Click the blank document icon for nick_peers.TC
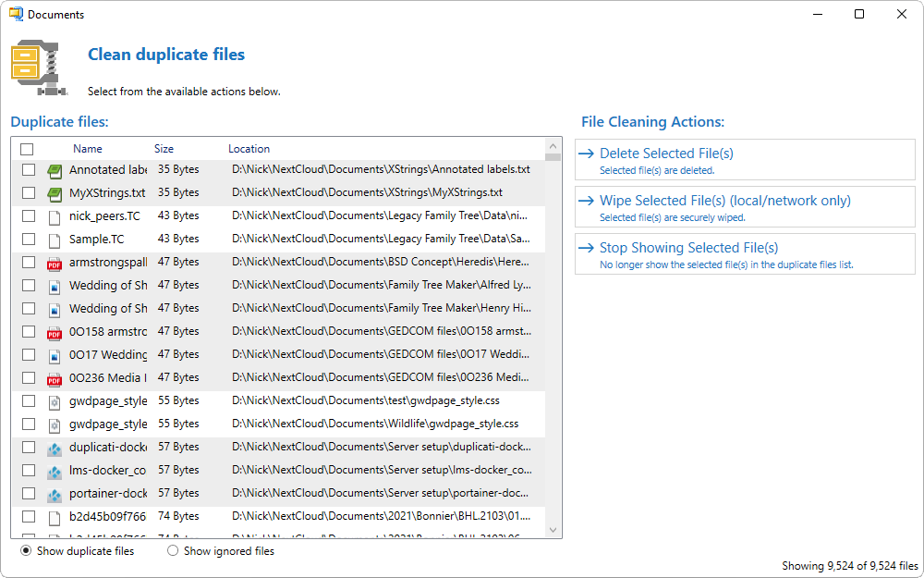Viewport: 924px width, 578px height. (55, 216)
